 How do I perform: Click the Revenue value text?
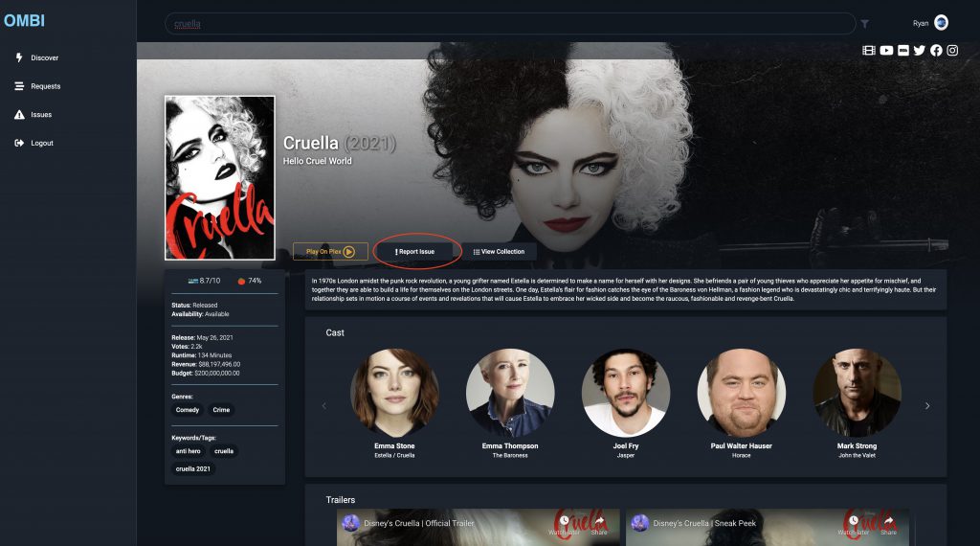tap(219, 364)
